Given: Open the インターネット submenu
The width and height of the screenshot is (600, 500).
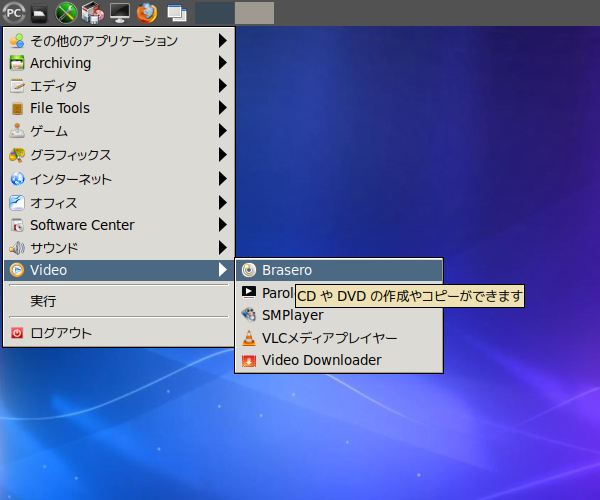Looking at the screenshot, I should click(x=119, y=179).
